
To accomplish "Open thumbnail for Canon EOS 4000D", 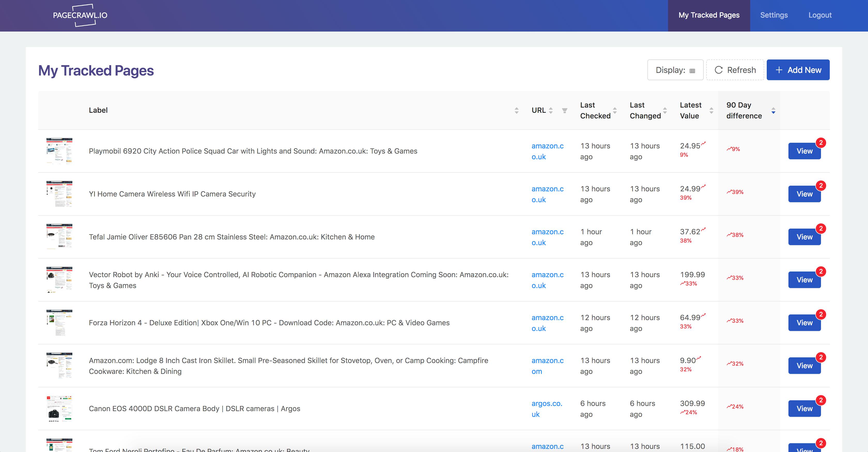I will 59,409.
